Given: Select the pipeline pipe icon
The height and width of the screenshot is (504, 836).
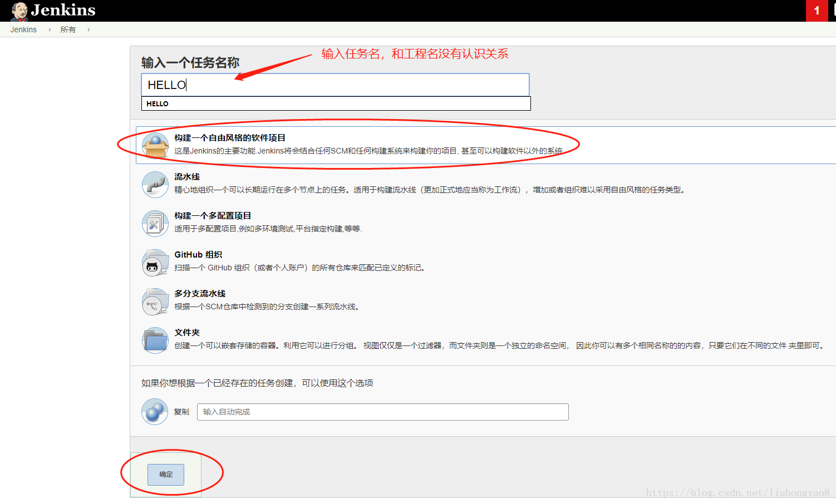Looking at the screenshot, I should click(x=155, y=184).
